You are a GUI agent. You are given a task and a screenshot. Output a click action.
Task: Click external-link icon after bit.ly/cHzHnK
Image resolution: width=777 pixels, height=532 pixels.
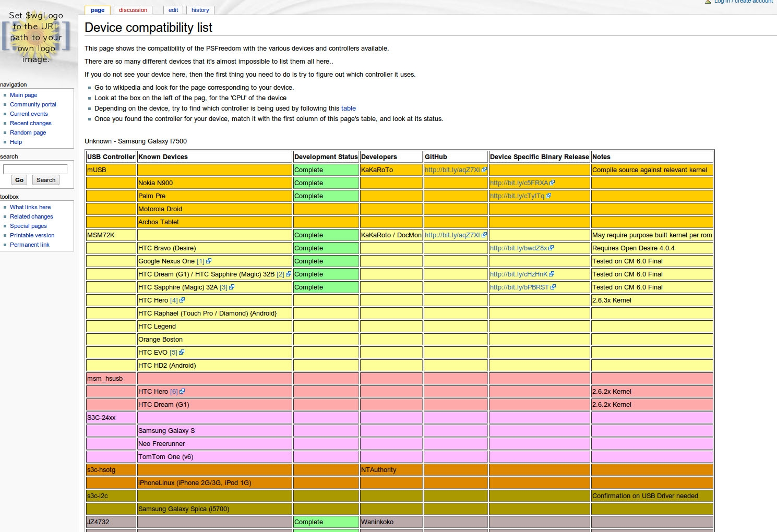pyautogui.click(x=552, y=274)
